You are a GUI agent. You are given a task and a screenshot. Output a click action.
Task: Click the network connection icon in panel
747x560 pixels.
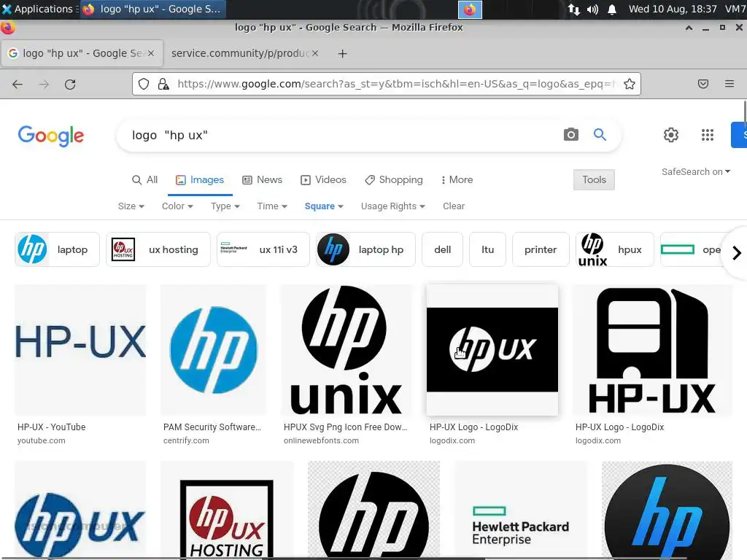pos(573,9)
